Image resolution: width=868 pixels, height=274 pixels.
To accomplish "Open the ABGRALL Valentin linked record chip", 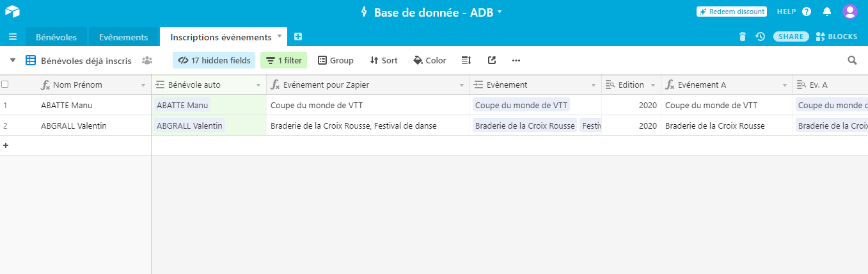I will 189,125.
